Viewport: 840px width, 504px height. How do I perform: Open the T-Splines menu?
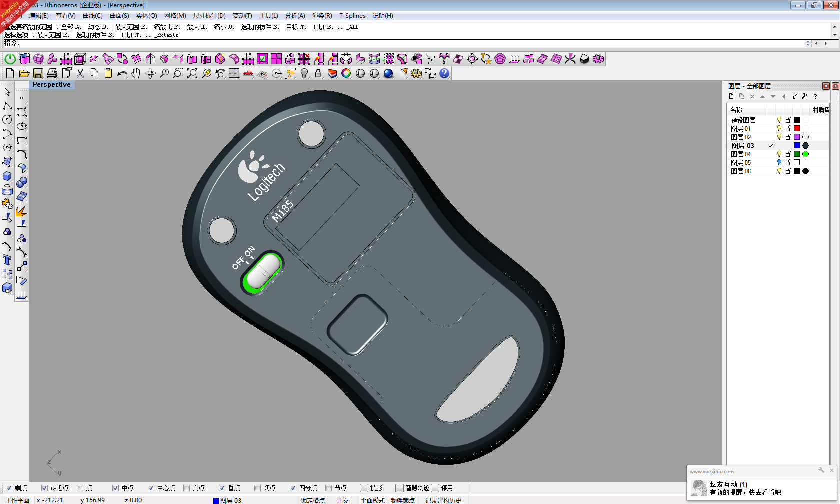352,16
